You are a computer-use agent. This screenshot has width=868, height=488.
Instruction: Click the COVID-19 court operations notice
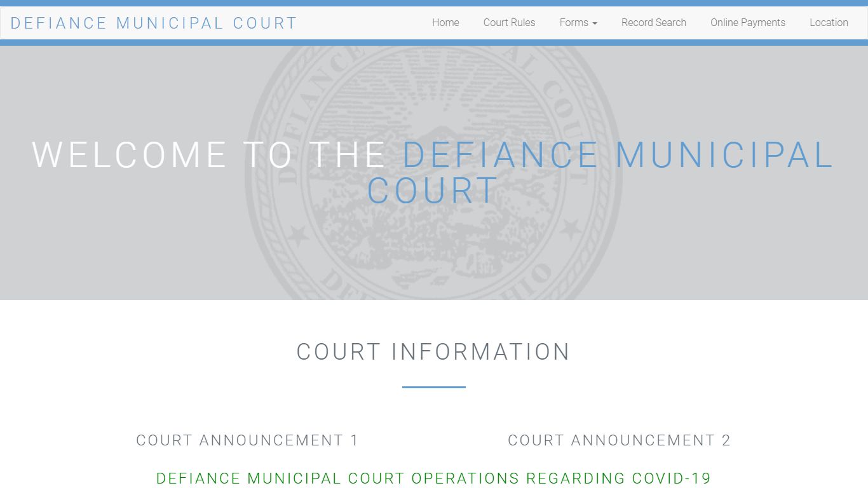(x=434, y=478)
